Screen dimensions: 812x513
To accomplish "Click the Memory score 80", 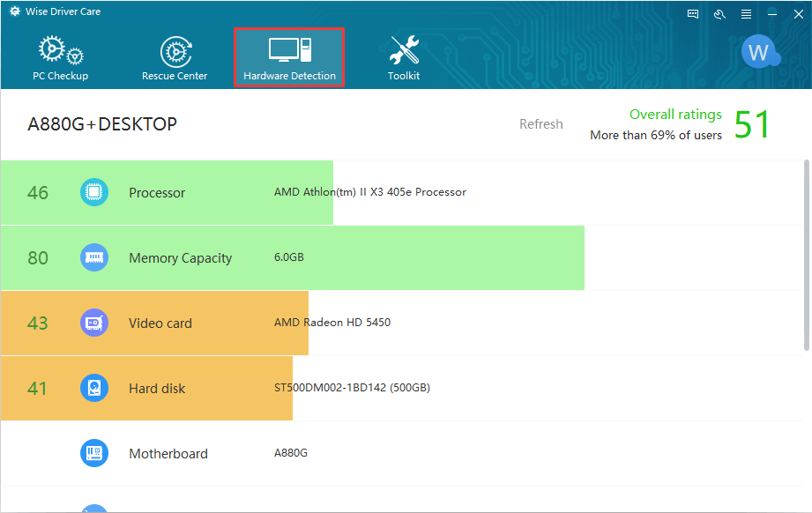I will click(x=38, y=257).
